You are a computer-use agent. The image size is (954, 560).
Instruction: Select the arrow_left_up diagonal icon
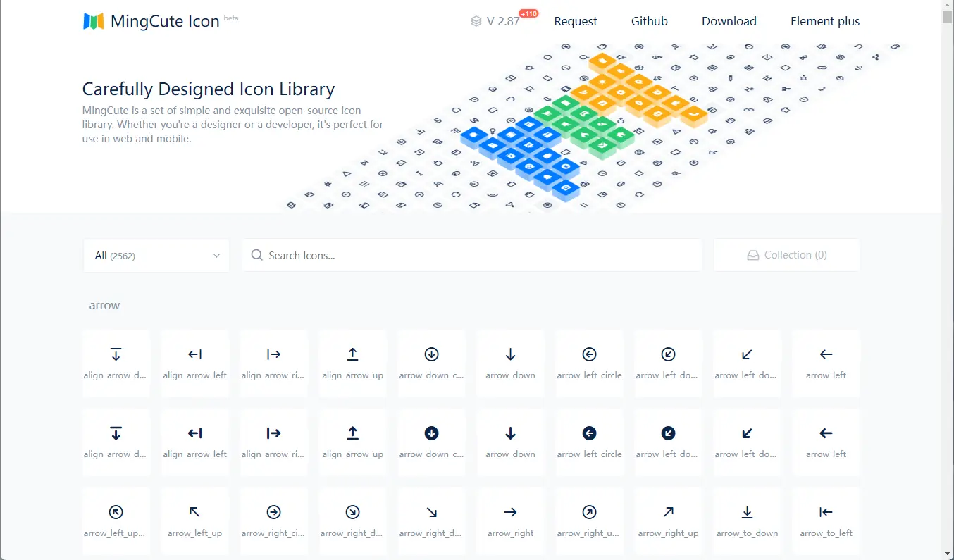click(195, 521)
